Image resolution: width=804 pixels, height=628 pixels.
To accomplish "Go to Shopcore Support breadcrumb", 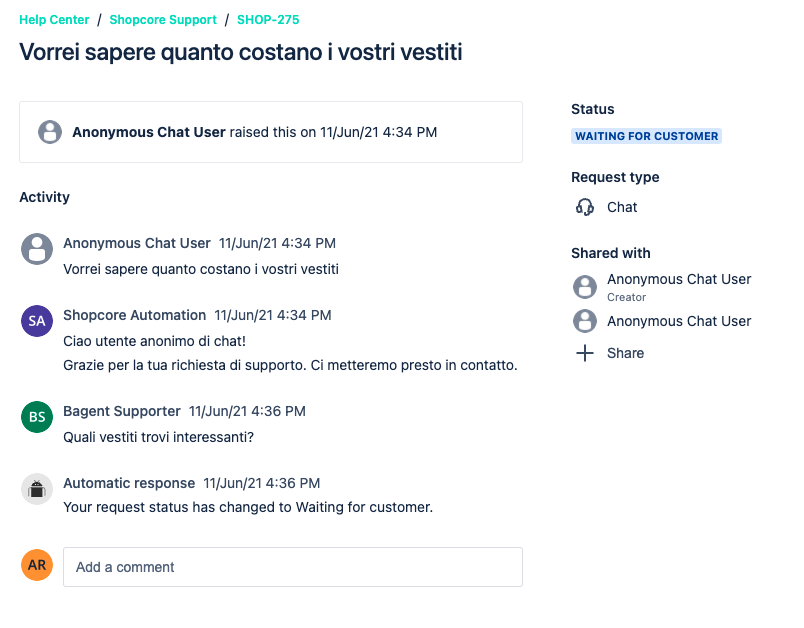I will [x=163, y=20].
